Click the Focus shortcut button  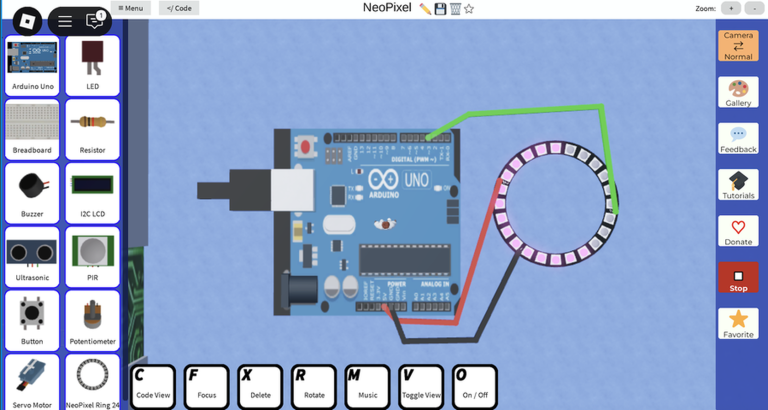pyautogui.click(x=206, y=387)
